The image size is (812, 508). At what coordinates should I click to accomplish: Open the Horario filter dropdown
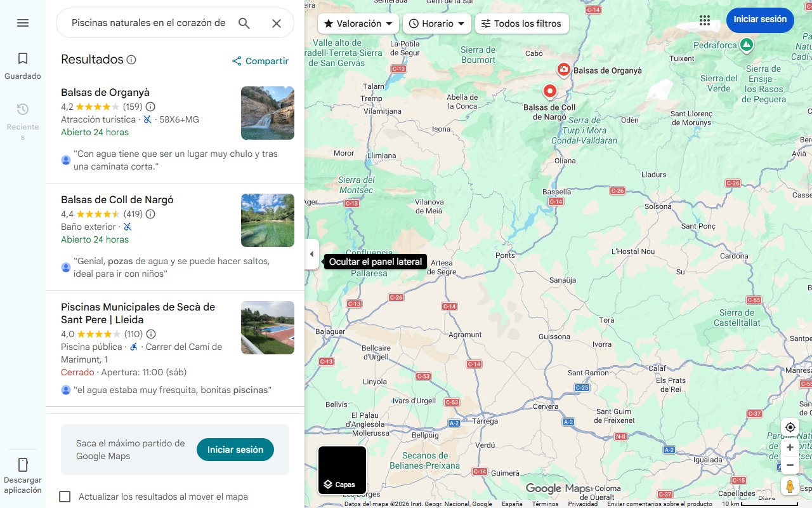(x=437, y=23)
